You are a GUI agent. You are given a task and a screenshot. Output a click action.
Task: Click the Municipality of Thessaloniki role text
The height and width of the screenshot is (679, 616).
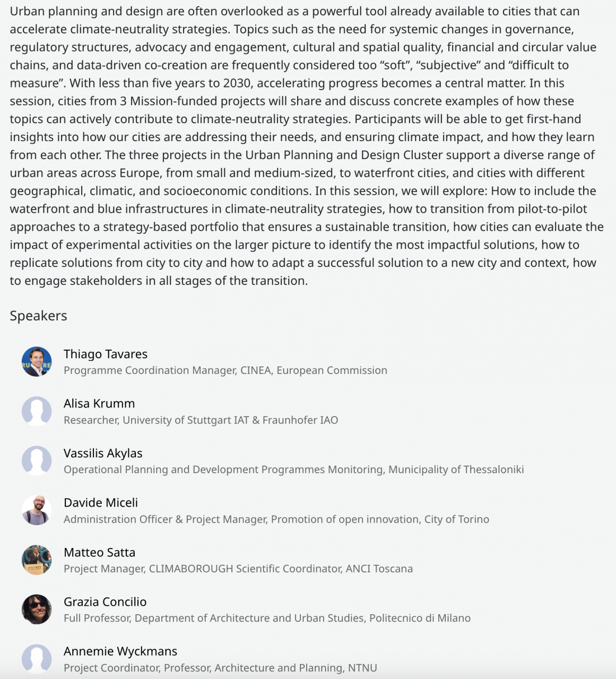click(x=293, y=469)
